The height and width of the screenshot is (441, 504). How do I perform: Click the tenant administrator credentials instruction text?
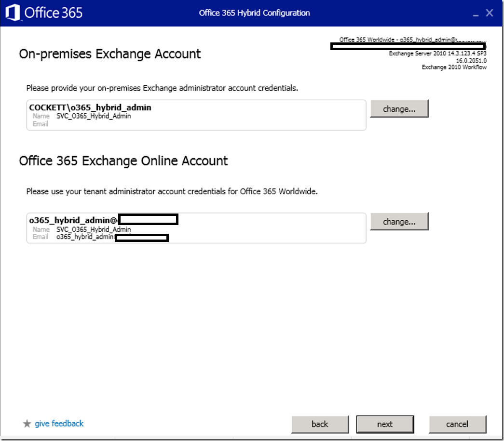(x=172, y=191)
